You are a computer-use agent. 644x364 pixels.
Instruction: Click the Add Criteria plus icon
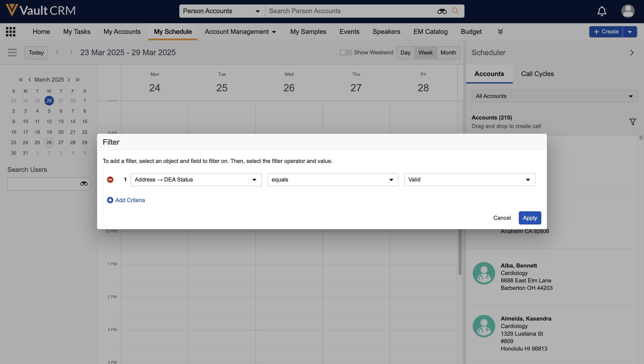coord(110,200)
